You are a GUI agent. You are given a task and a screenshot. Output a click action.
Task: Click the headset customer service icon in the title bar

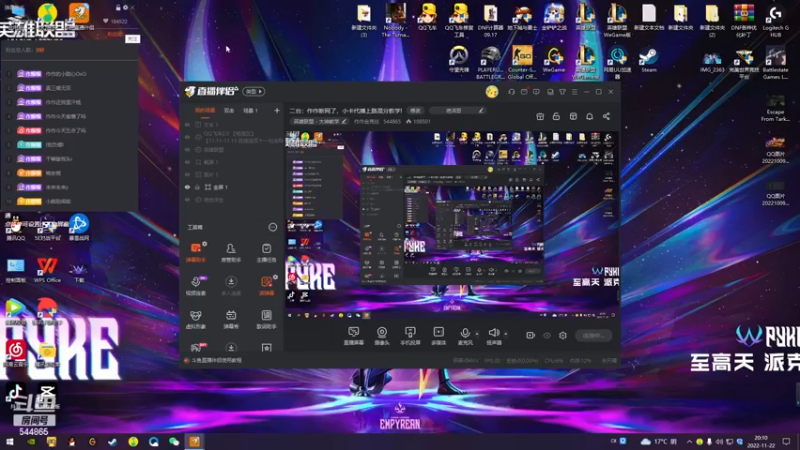click(x=511, y=92)
